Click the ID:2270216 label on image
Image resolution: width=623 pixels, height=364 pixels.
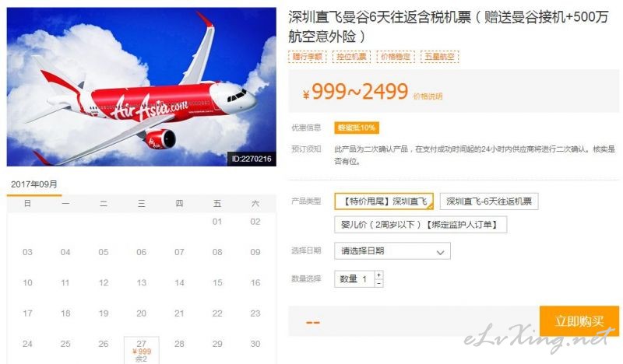pyautogui.click(x=252, y=159)
